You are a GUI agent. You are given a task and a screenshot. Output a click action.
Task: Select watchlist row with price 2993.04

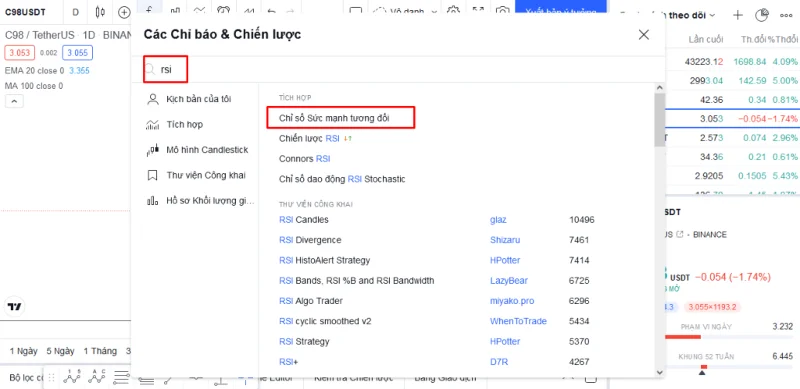[733, 81]
